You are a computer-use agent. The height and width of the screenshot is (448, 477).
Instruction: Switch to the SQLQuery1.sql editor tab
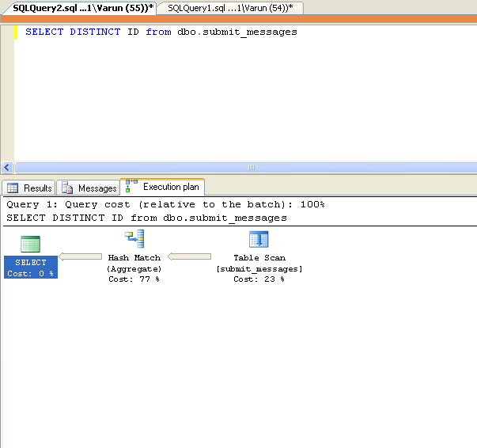(x=230, y=8)
